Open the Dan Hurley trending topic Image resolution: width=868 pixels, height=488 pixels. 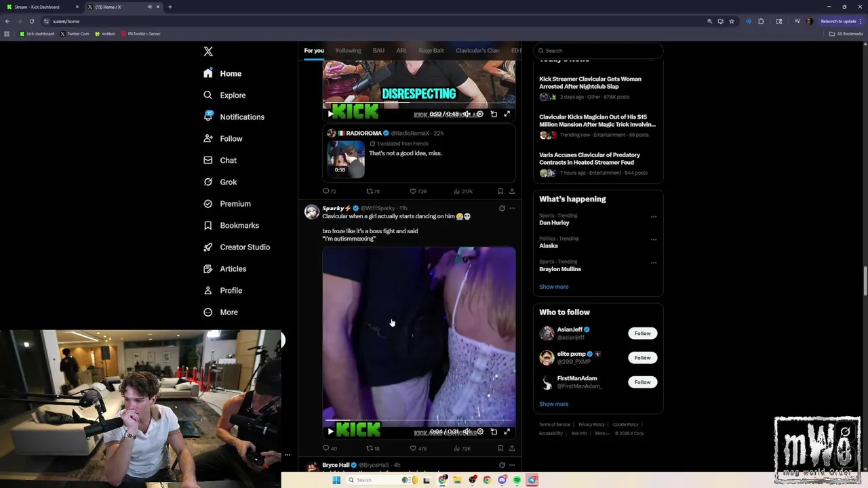pos(554,222)
